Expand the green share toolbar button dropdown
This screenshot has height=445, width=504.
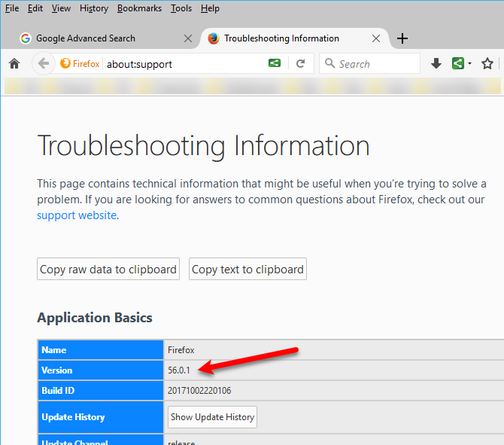coord(469,64)
